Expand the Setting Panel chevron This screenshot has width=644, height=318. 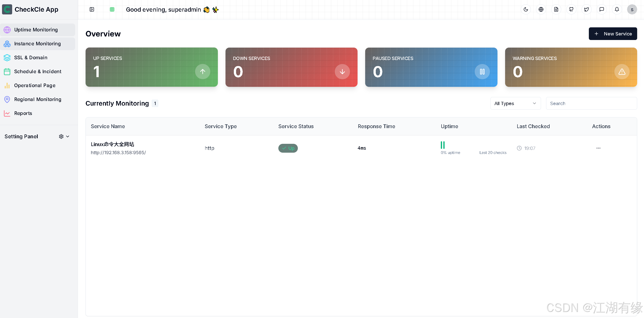(x=68, y=136)
